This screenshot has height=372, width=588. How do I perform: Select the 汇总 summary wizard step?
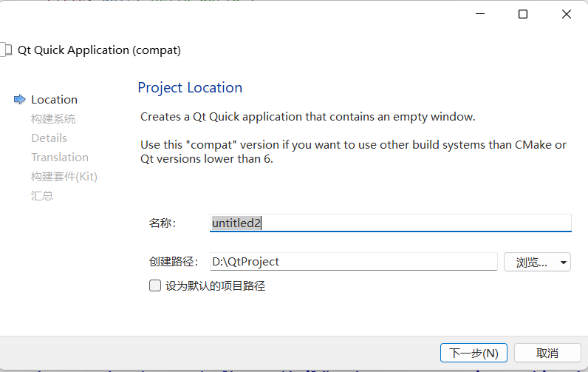click(42, 195)
